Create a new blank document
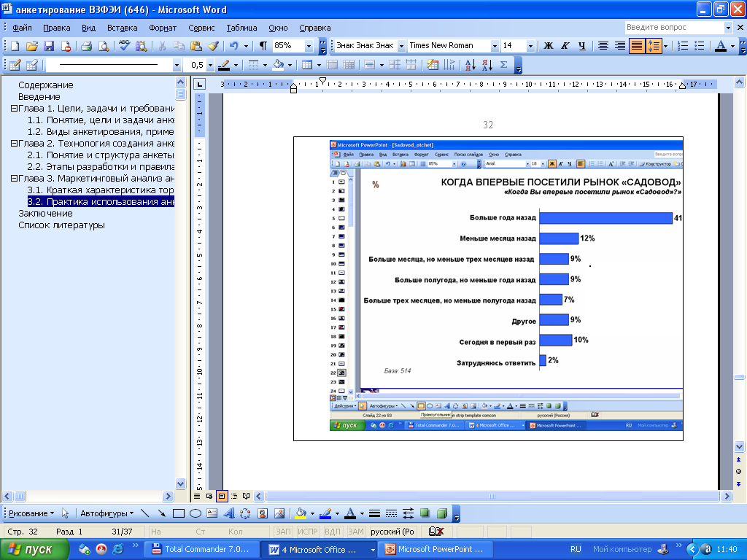The height and width of the screenshot is (560, 747). click(15, 46)
